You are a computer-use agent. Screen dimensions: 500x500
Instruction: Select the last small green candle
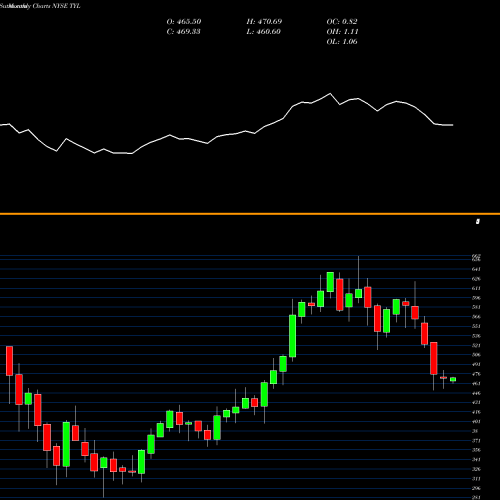[453, 379]
